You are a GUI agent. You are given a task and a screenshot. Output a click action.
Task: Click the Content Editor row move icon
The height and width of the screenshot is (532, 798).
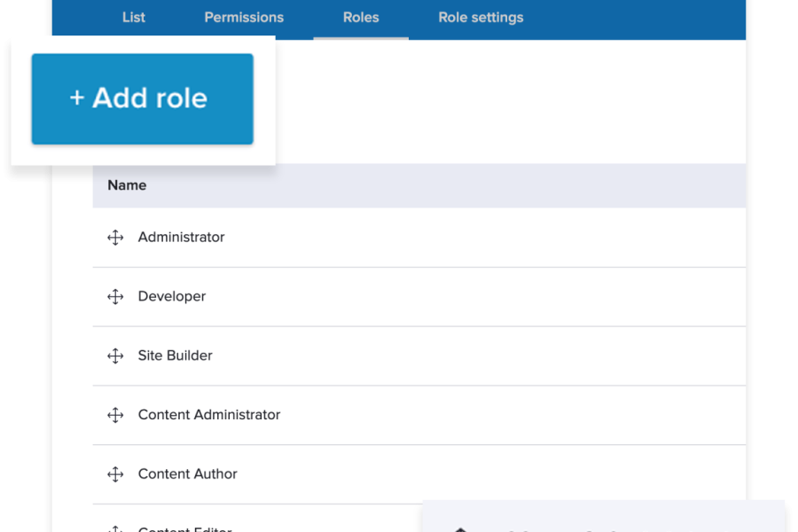[115, 528]
